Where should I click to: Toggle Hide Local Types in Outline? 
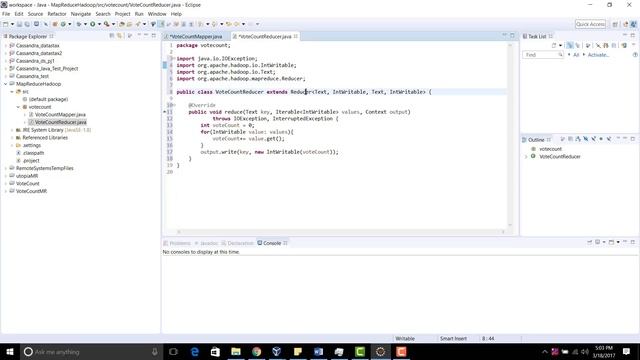(609, 139)
